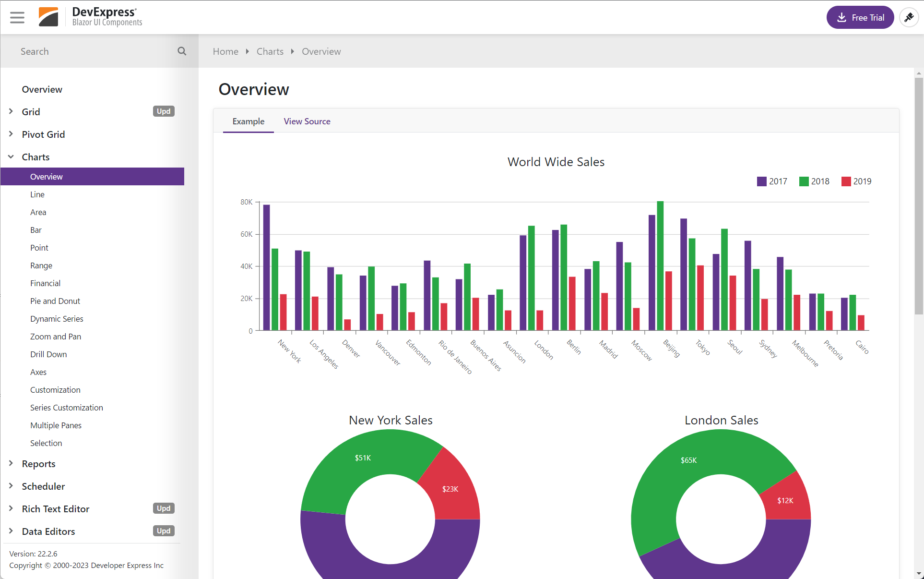Collapse the Charts section chevron
The image size is (924, 579).
[x=11, y=157]
